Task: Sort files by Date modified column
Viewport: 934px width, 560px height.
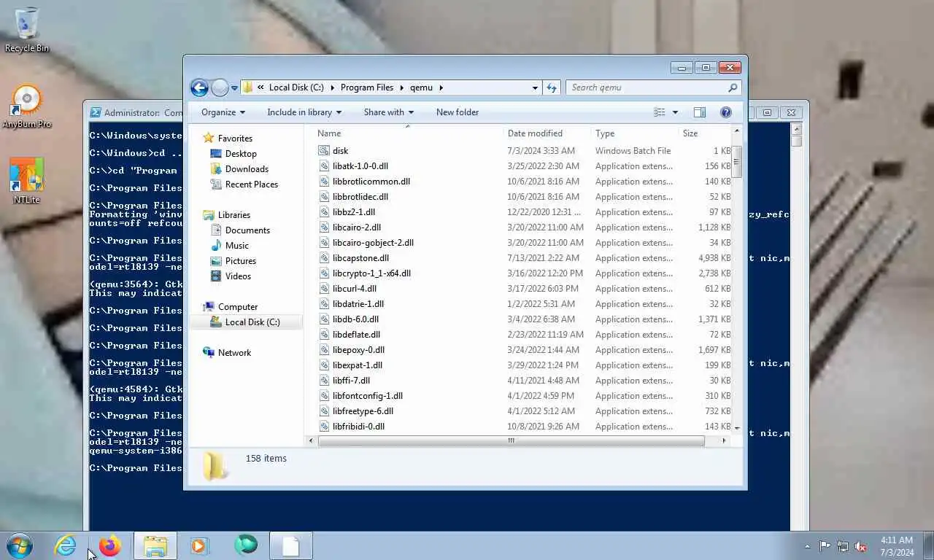Action: pos(547,133)
